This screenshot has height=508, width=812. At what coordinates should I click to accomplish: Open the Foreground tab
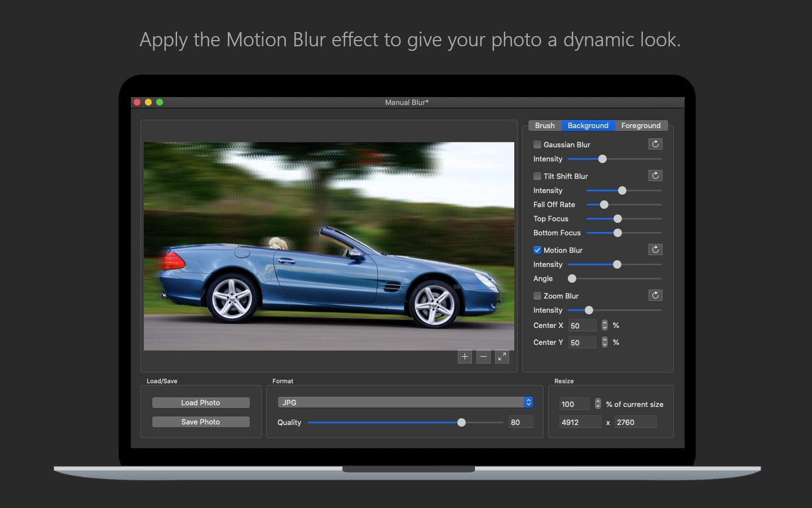[641, 125]
